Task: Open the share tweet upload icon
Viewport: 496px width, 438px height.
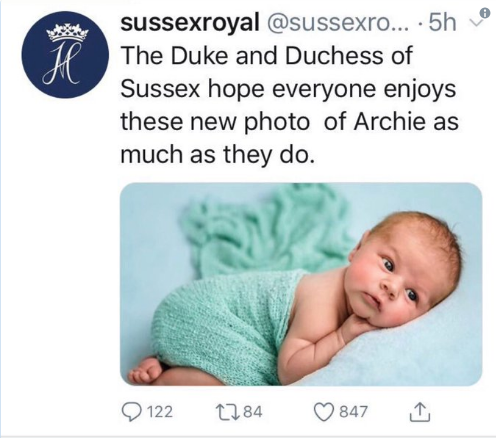Action: tap(420, 412)
